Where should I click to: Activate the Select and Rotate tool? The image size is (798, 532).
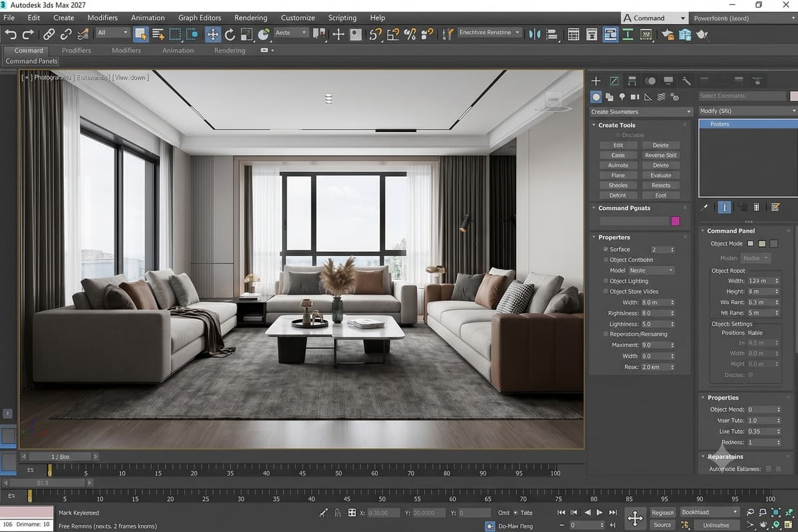230,34
